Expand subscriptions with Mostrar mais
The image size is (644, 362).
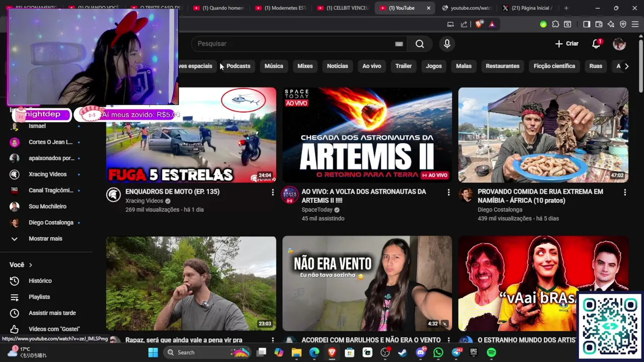click(x=45, y=238)
